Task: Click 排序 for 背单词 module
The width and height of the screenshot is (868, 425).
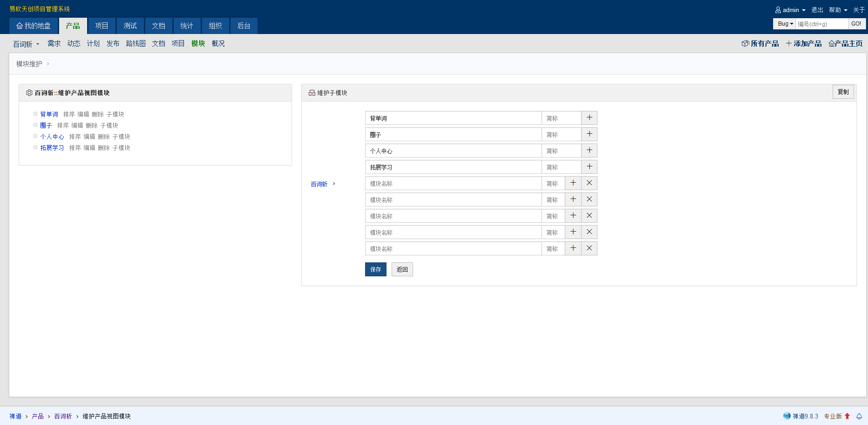Action: (69, 114)
